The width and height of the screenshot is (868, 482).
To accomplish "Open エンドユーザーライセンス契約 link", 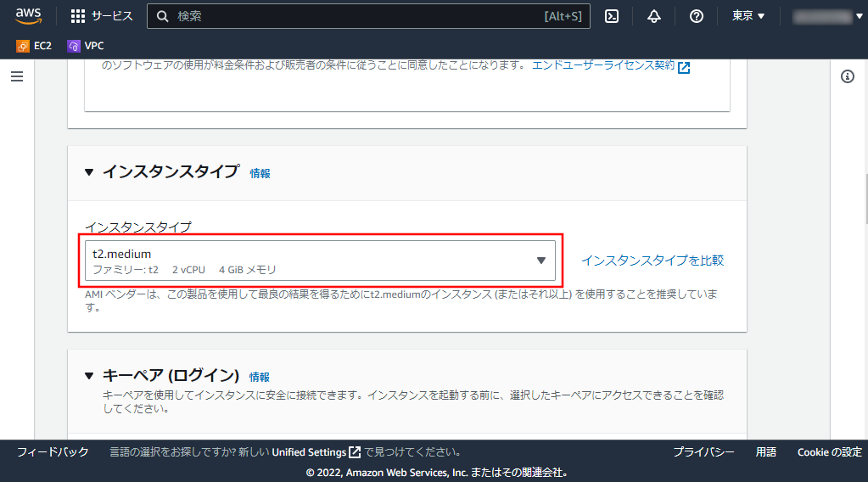I will 611,66.
